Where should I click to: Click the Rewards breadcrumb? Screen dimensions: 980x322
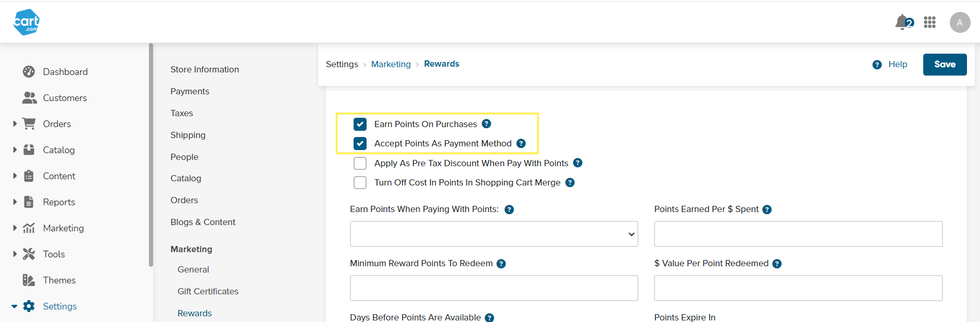[442, 64]
